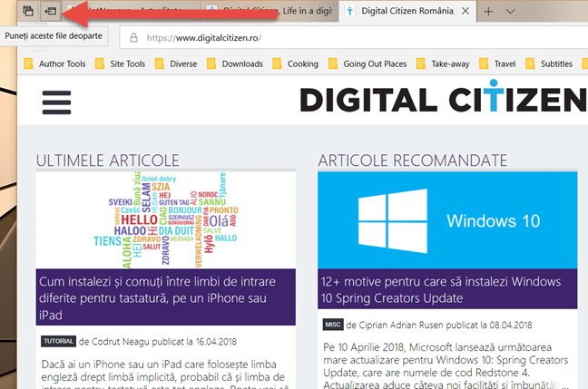Click the TUTORIAL category tag
This screenshot has height=389, width=588.
pyautogui.click(x=58, y=341)
